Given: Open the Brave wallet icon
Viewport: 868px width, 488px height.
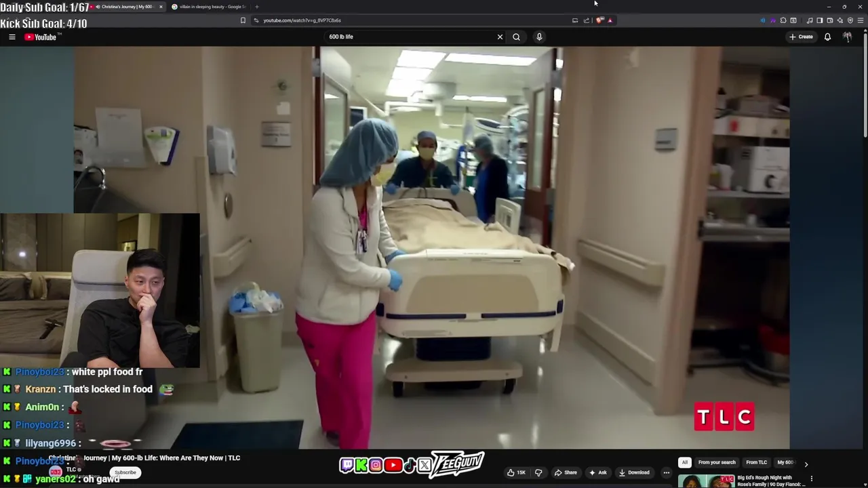Looking at the screenshot, I should click(830, 20).
